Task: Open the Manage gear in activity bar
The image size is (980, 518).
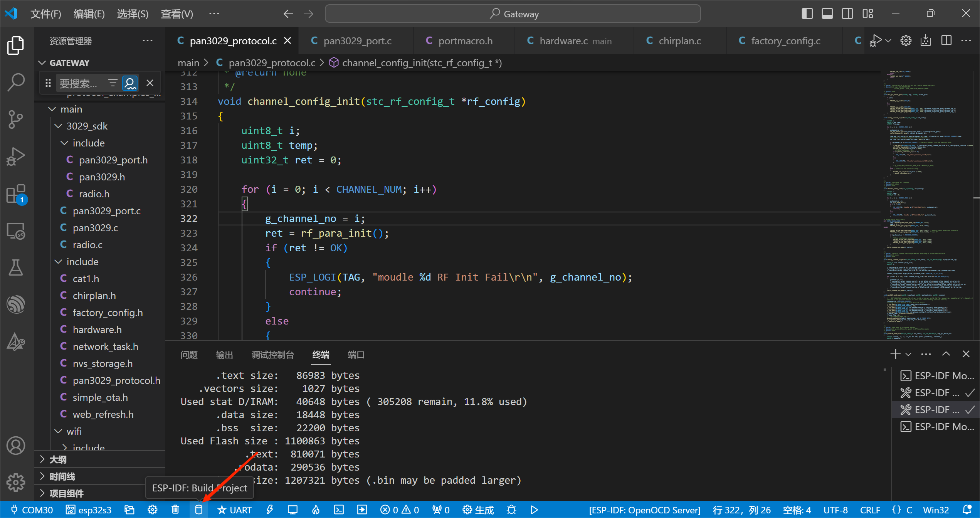Action: (x=16, y=483)
